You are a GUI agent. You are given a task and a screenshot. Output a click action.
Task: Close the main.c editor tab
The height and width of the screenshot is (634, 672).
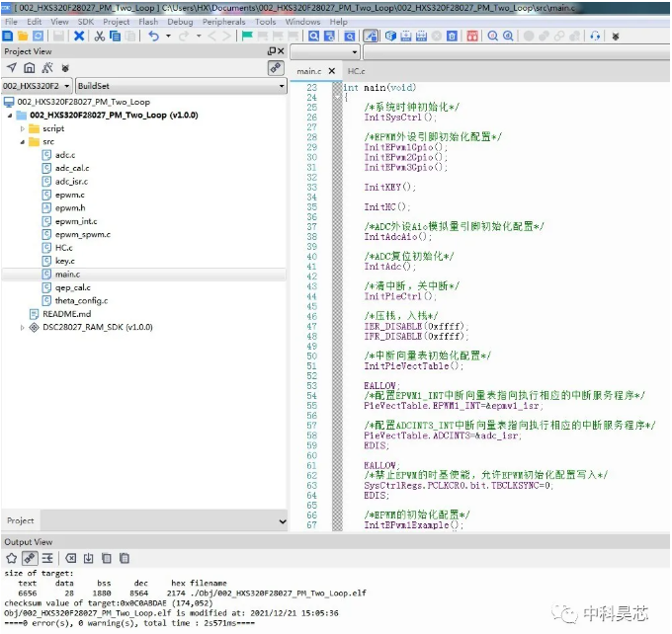[x=332, y=71]
